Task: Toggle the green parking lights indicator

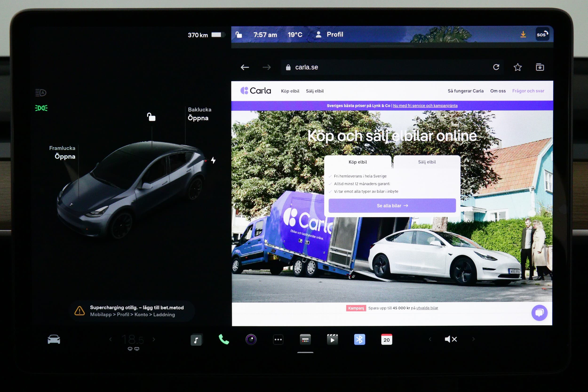Action: tap(41, 108)
